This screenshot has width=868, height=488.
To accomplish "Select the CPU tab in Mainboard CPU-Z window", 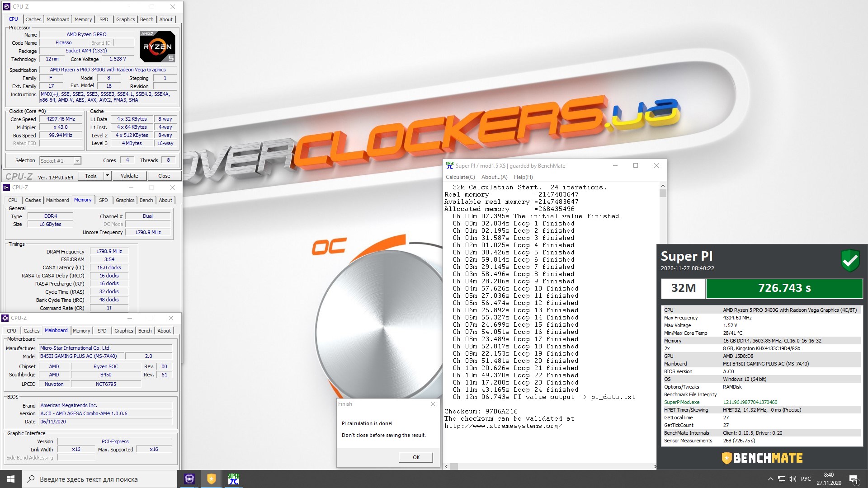I will [x=12, y=331].
